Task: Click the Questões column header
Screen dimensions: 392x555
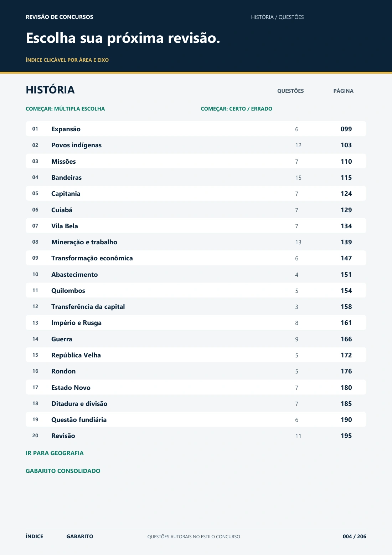Action: point(290,91)
